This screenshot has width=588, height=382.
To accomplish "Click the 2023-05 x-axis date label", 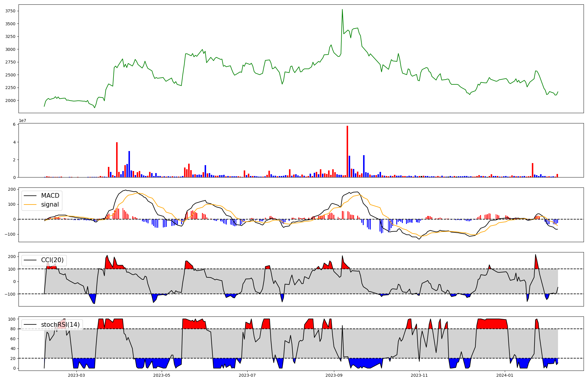I will [162, 375].
